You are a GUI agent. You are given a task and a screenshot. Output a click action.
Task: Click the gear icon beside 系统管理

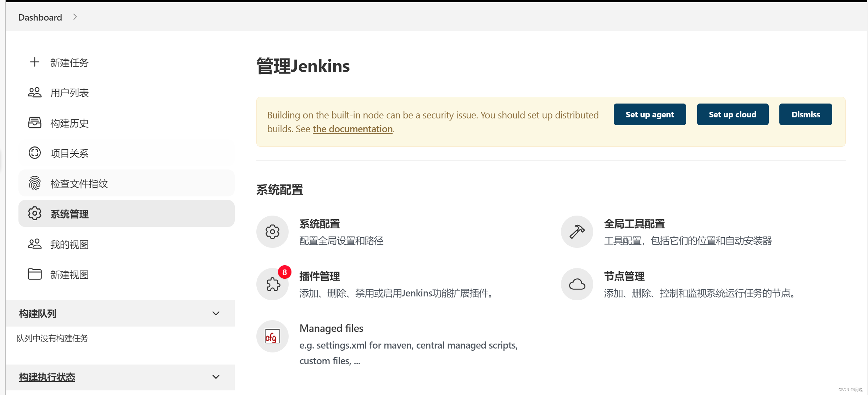pos(35,213)
